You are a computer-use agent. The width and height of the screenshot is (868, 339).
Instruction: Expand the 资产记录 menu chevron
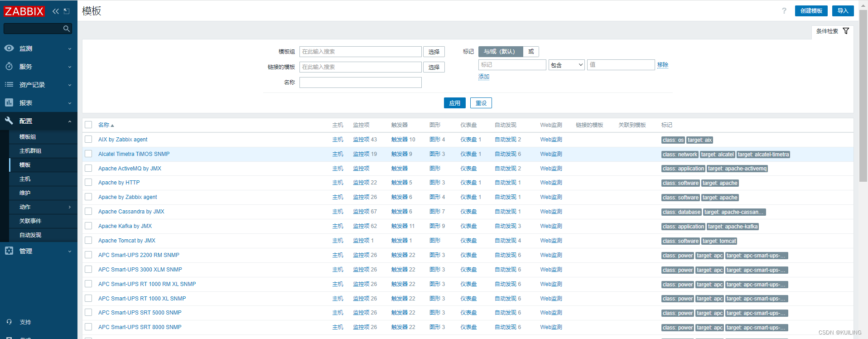(70, 85)
